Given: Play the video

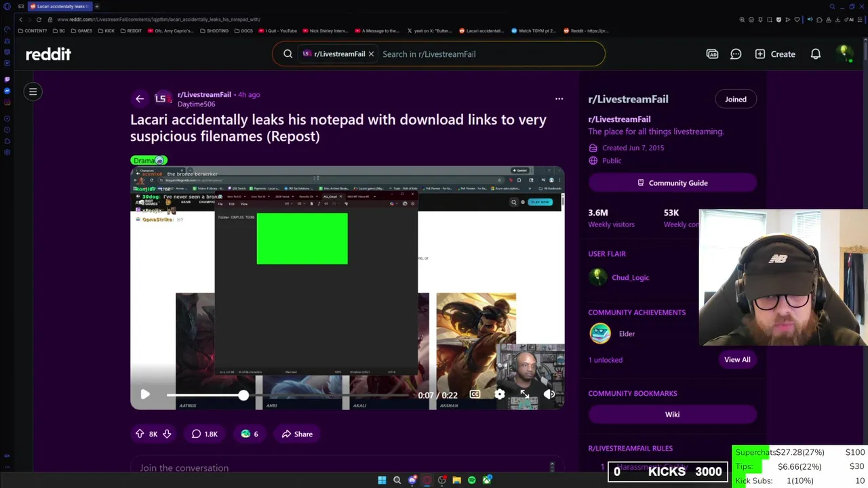Looking at the screenshot, I should (145, 394).
